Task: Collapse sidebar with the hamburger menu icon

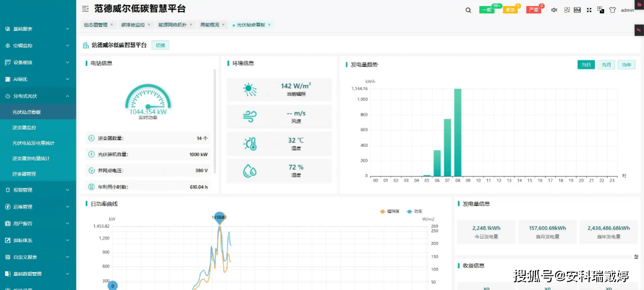Action: click(x=85, y=9)
